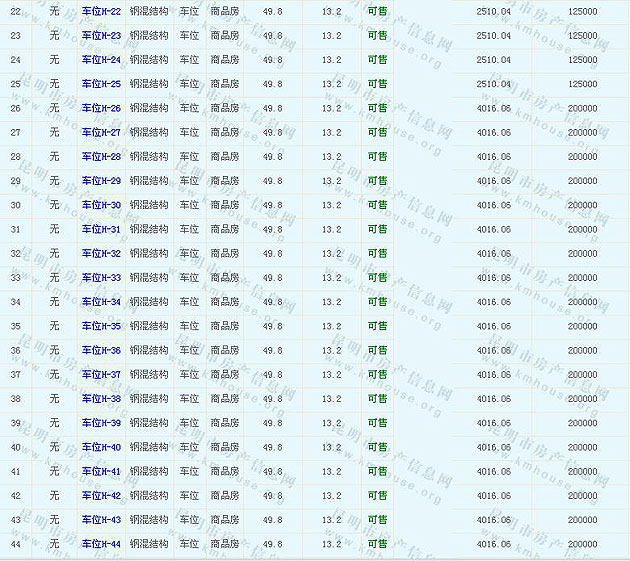Click the 车位H-36 link

click(x=101, y=350)
